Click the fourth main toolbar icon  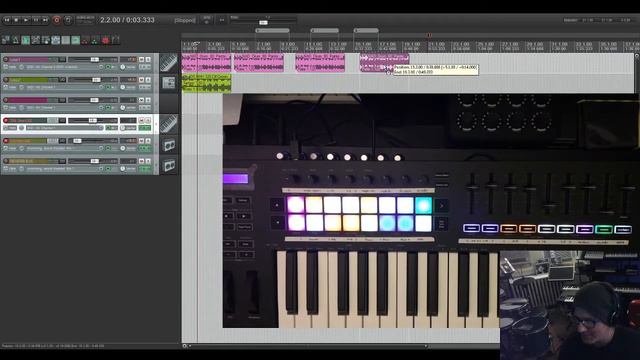pyautogui.click(x=36, y=40)
